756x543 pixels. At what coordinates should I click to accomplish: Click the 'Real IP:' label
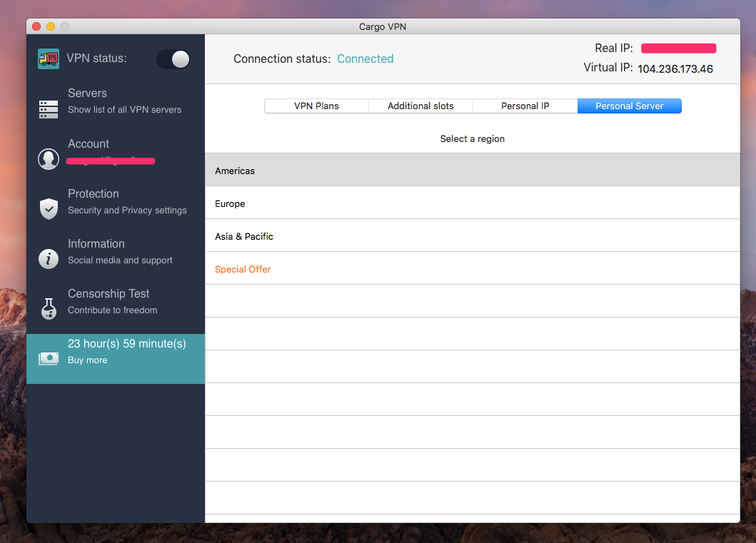click(x=614, y=49)
